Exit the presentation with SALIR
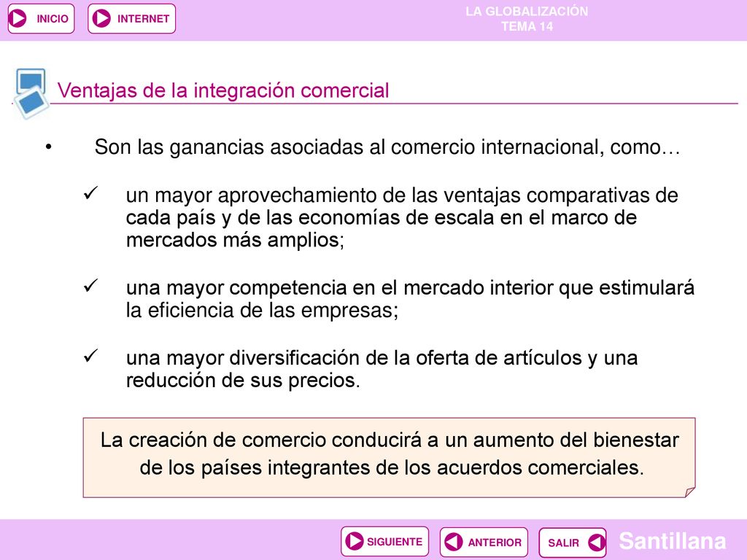Viewport: 747px width, 560px height. click(573, 542)
